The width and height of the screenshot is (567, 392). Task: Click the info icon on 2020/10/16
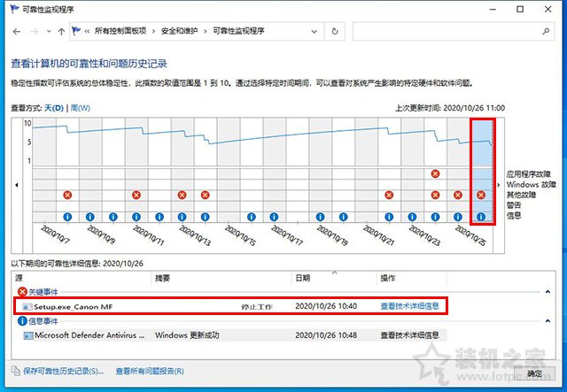[252, 217]
